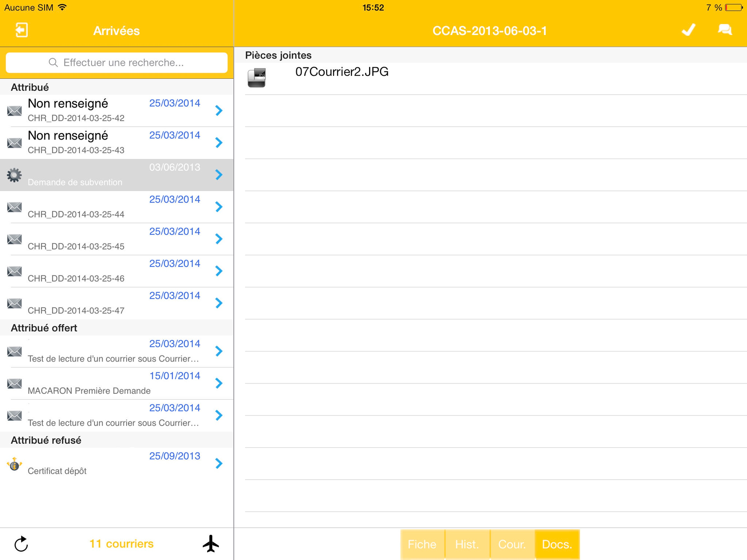Open chevron for Certificat dépôt
747x560 pixels.
click(219, 463)
